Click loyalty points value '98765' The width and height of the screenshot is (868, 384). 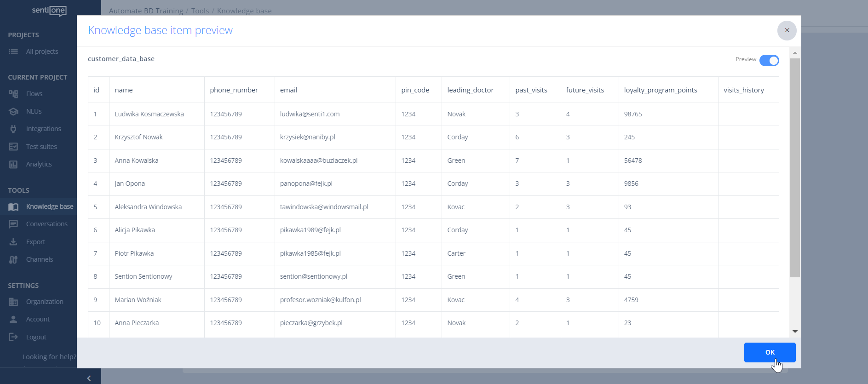(x=632, y=114)
